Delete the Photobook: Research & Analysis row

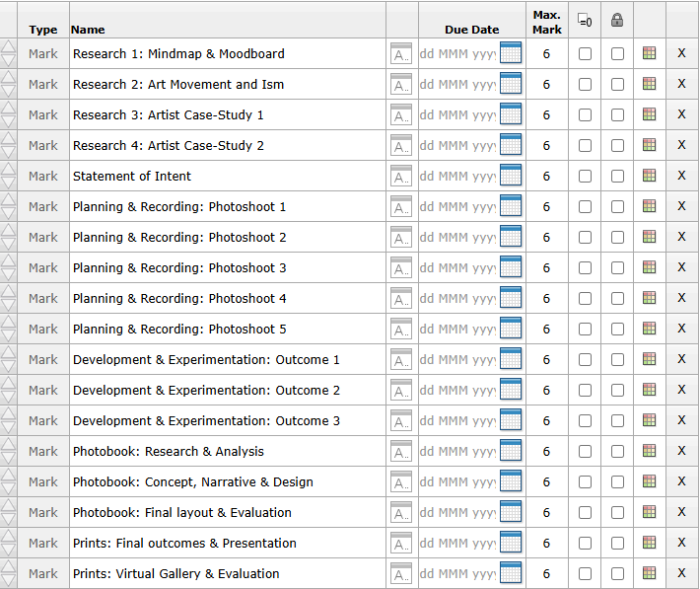pyautogui.click(x=681, y=451)
